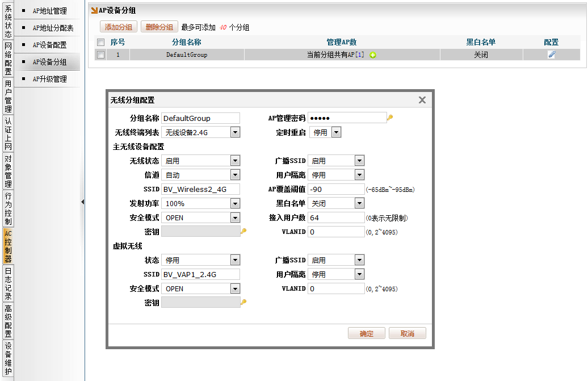Confirm with the 确定 button

click(367, 333)
